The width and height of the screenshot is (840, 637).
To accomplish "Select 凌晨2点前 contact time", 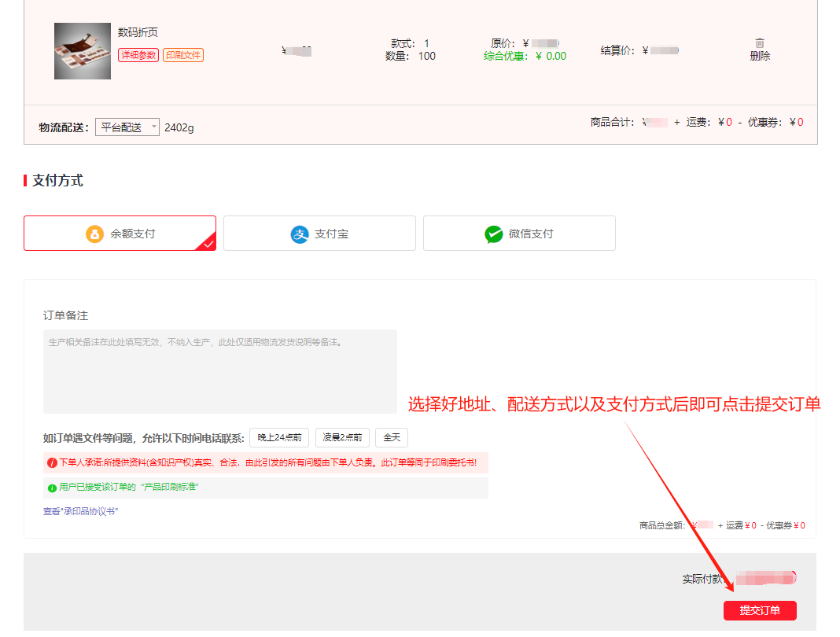I will coord(342,438).
